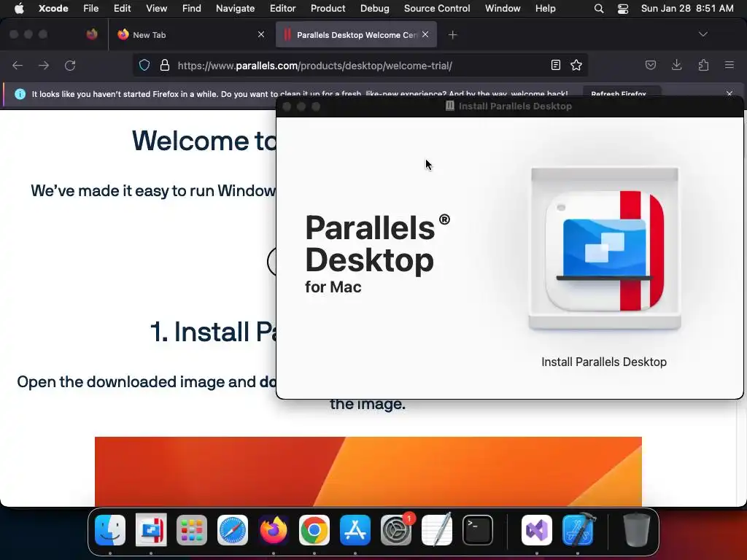Open Visual Studio from the Dock
The width and height of the screenshot is (747, 560).
(537, 530)
